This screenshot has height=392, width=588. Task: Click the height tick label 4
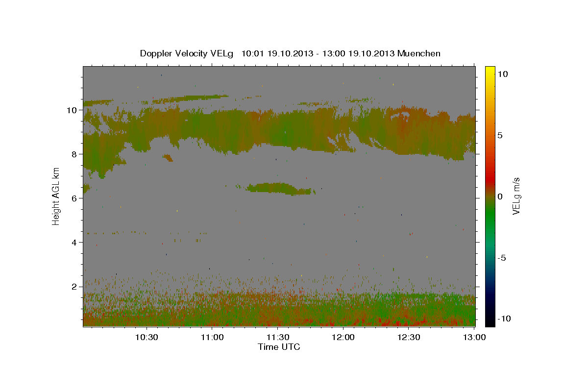coord(74,242)
